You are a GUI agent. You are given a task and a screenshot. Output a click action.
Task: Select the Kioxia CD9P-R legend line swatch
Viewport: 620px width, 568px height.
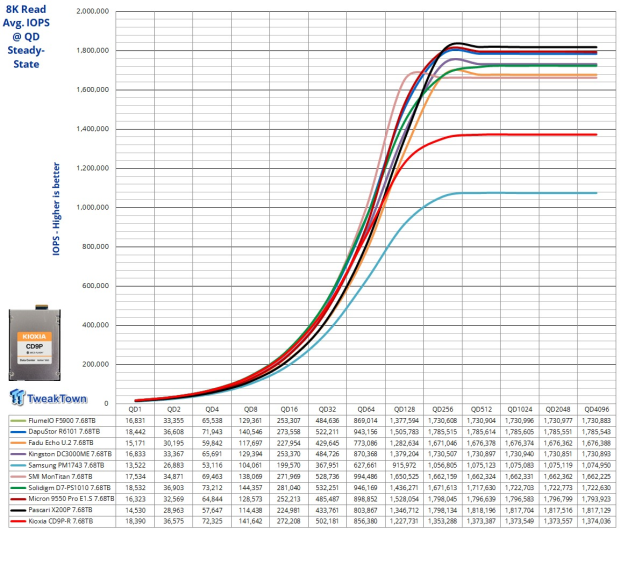point(18,521)
